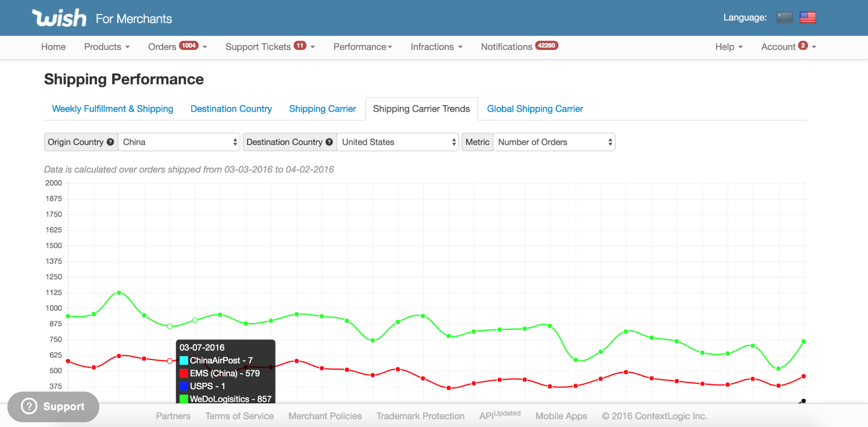Open the Origin Country China selector
Viewport: 868px width, 427px height.
click(179, 142)
